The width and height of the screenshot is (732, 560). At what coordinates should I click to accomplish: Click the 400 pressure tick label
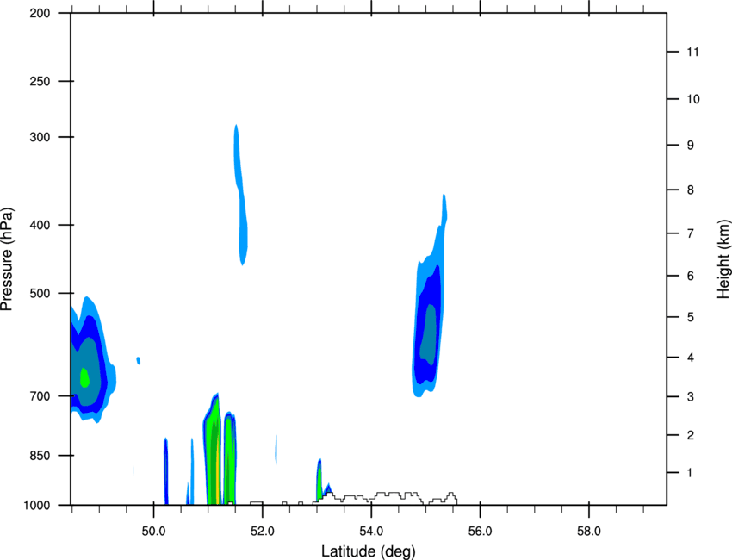[40, 225]
